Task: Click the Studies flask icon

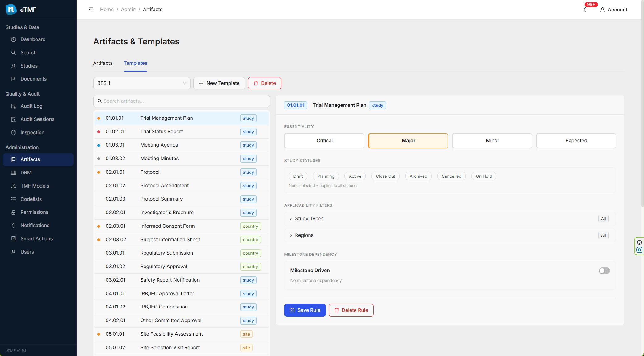Action: tap(14, 66)
